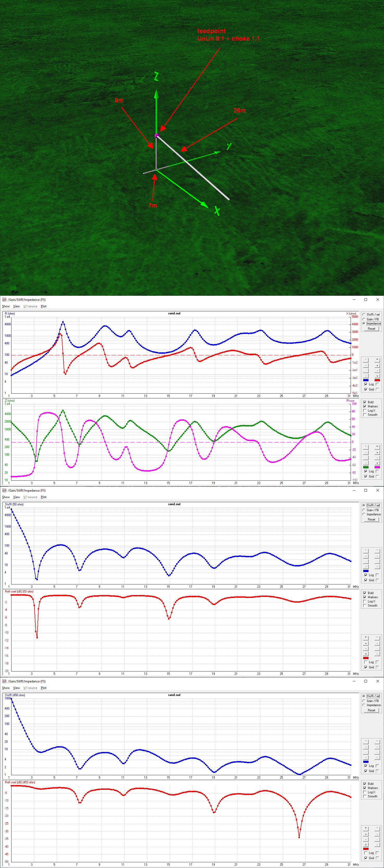Uncheck Markers in the Impedance window

365,406
